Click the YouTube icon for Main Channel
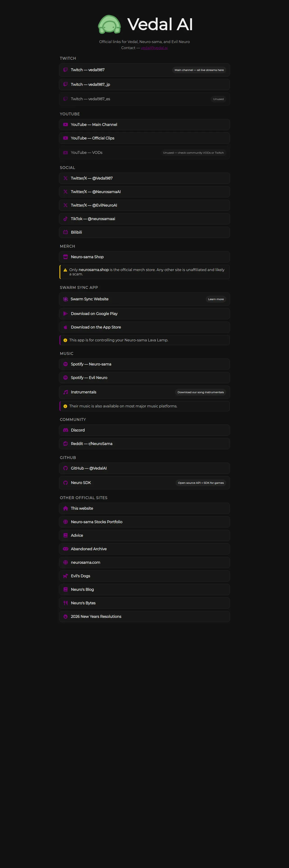Image resolution: width=289 pixels, height=868 pixels. [65, 125]
